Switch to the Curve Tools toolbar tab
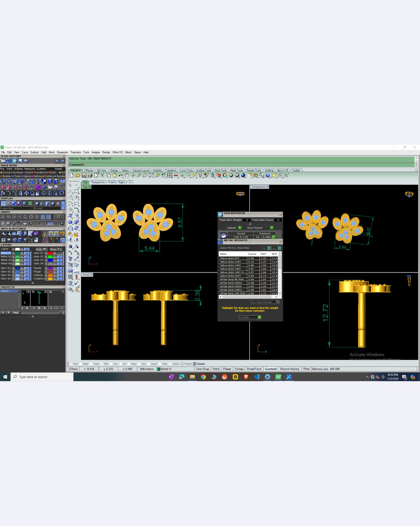This screenshot has width=420, height=526. tap(186, 171)
